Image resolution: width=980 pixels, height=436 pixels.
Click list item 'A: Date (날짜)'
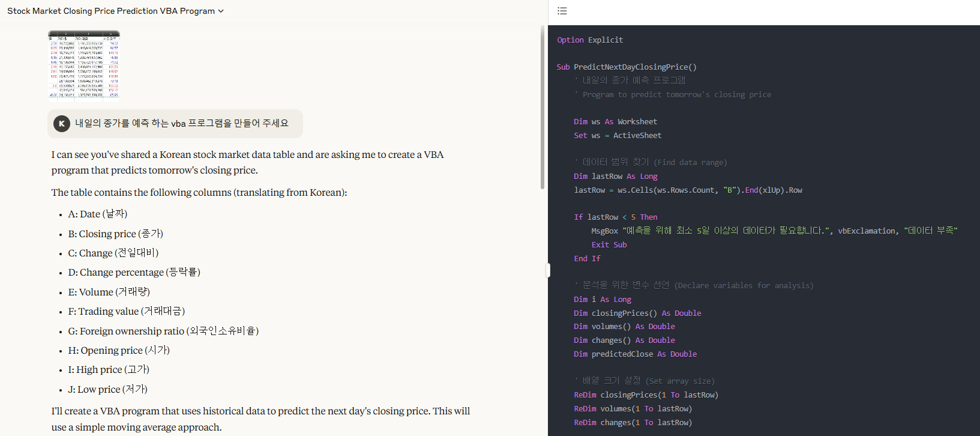(98, 214)
